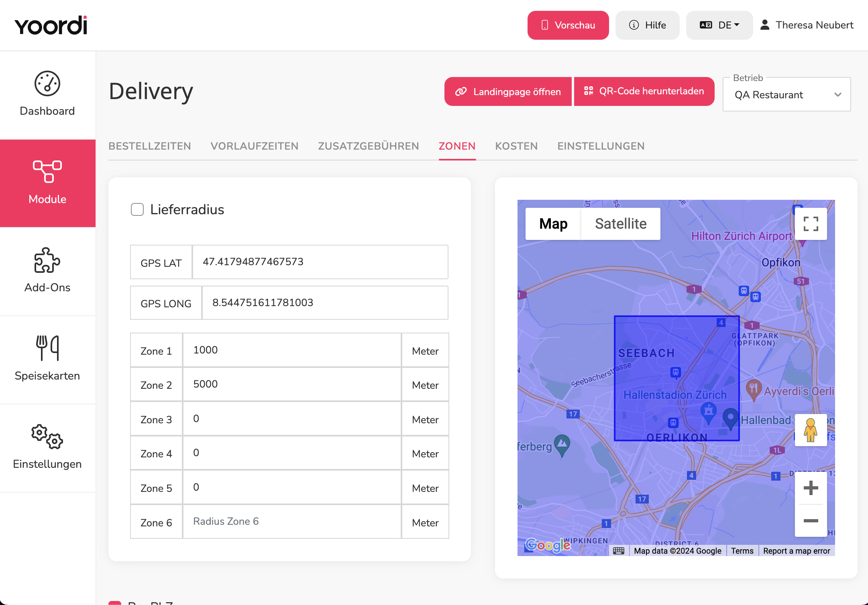
Task: Switch map to Map view
Action: [x=553, y=224]
